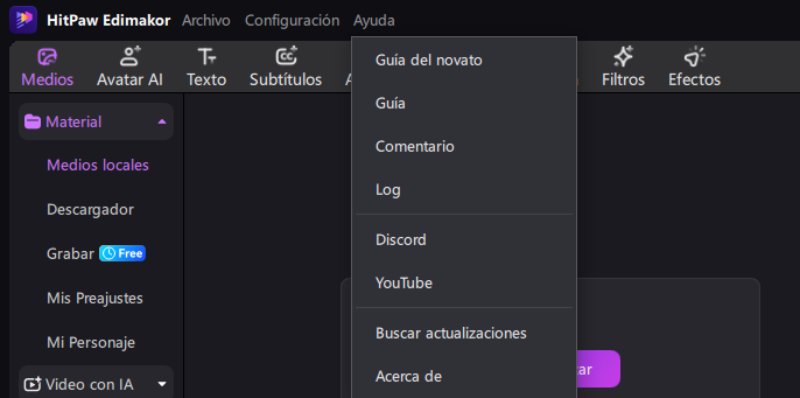Collapse the Material section arrow

162,122
